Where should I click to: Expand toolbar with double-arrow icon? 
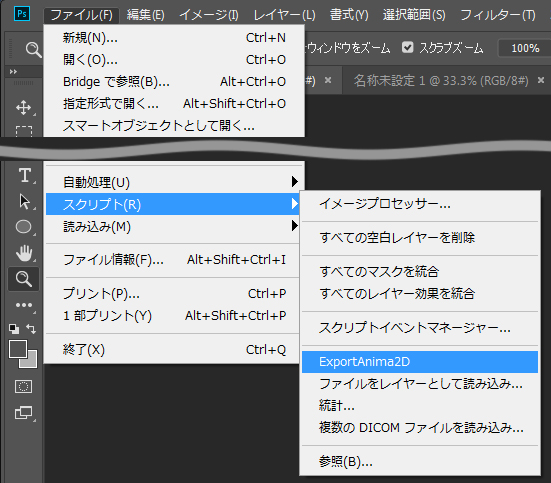pos(13,72)
